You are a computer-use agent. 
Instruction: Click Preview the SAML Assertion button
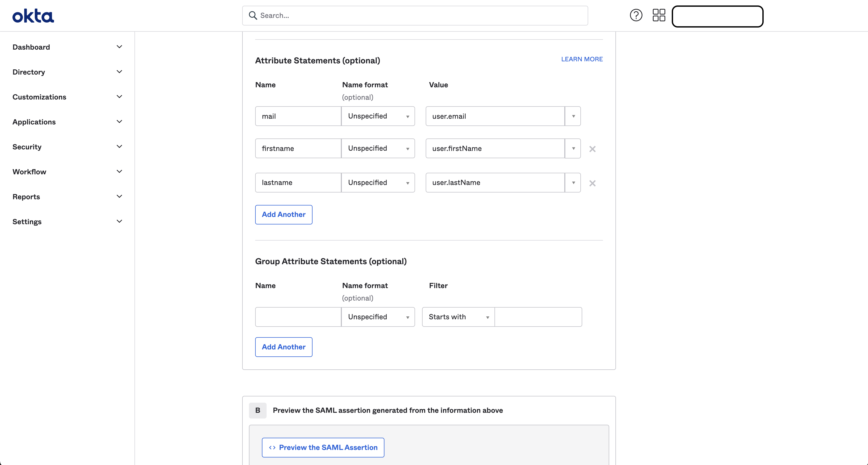coord(322,447)
